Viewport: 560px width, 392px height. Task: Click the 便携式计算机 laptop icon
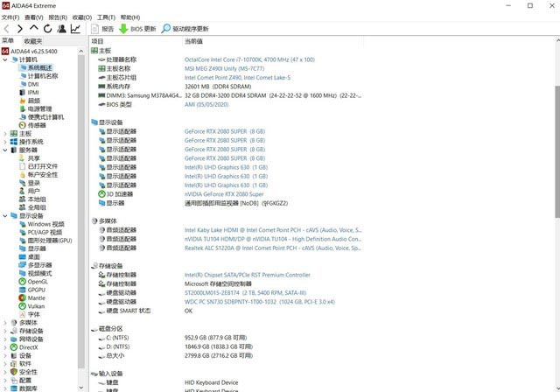pyautogui.click(x=23, y=117)
